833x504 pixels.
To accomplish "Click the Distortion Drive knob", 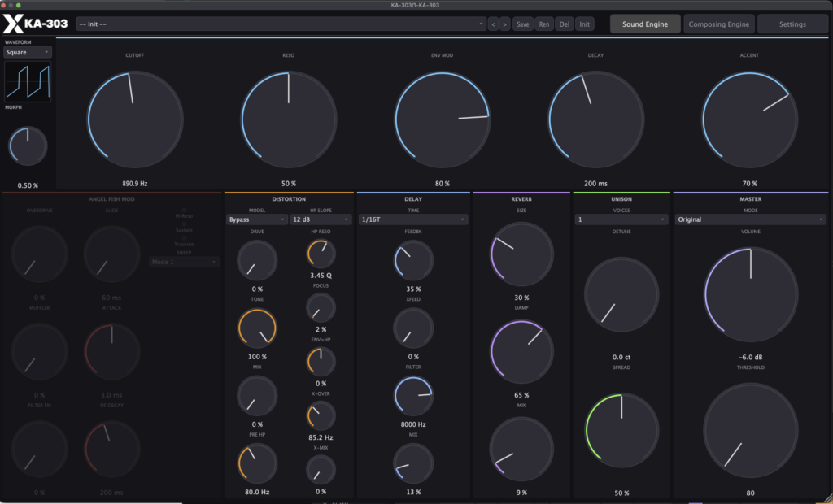I will click(x=257, y=260).
